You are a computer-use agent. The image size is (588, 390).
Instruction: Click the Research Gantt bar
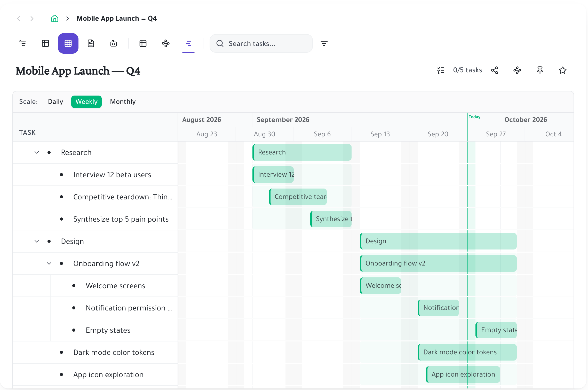click(x=302, y=152)
